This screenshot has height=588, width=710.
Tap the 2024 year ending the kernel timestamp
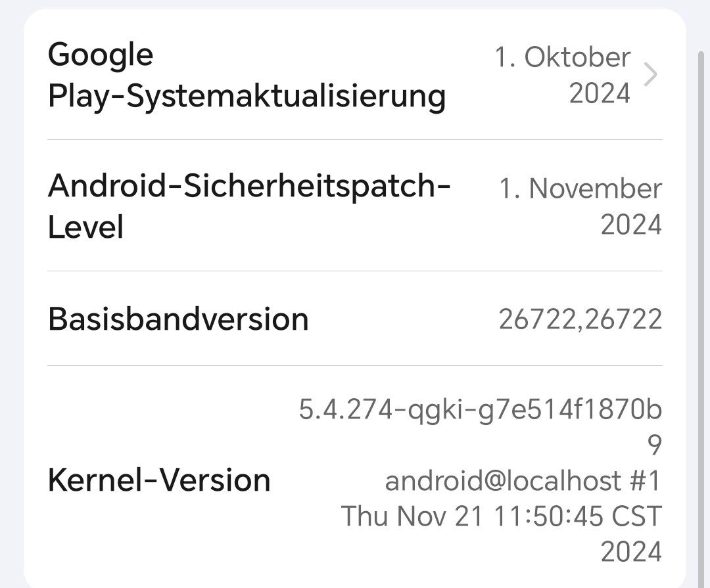pyautogui.click(x=630, y=552)
